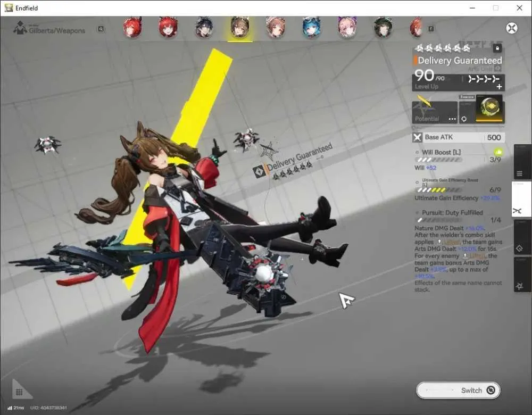
Task: Click the green thumbs-up icon by Will Boost
Action: click(498, 152)
